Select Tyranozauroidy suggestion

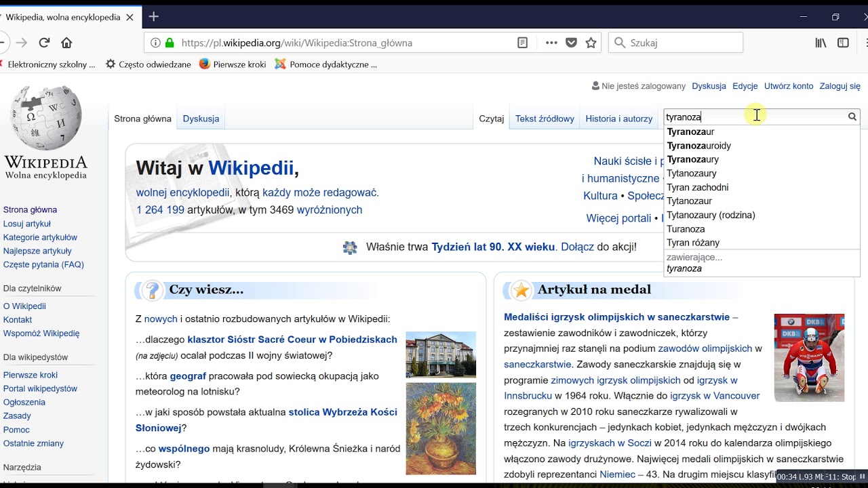[762, 146]
